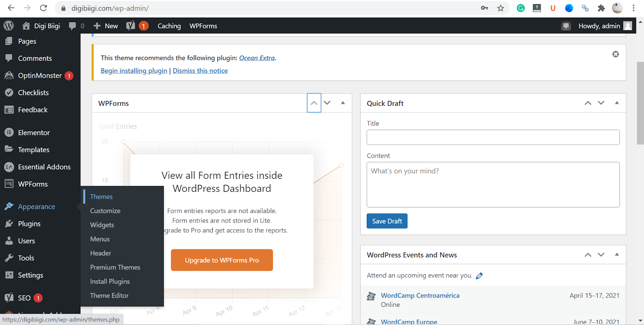644x325 pixels.
Task: Click the page vertical scrollbar
Action: pos(640,103)
